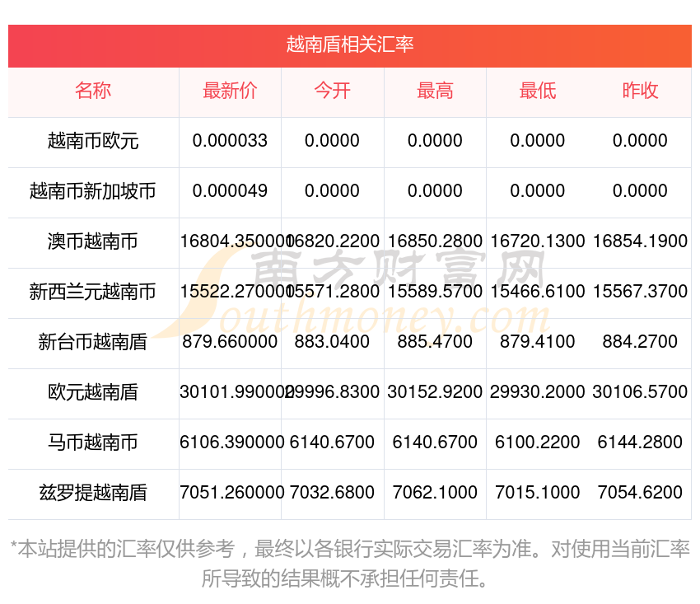The image size is (700, 604).
Task: Click the 最高 column header
Action: (435, 91)
